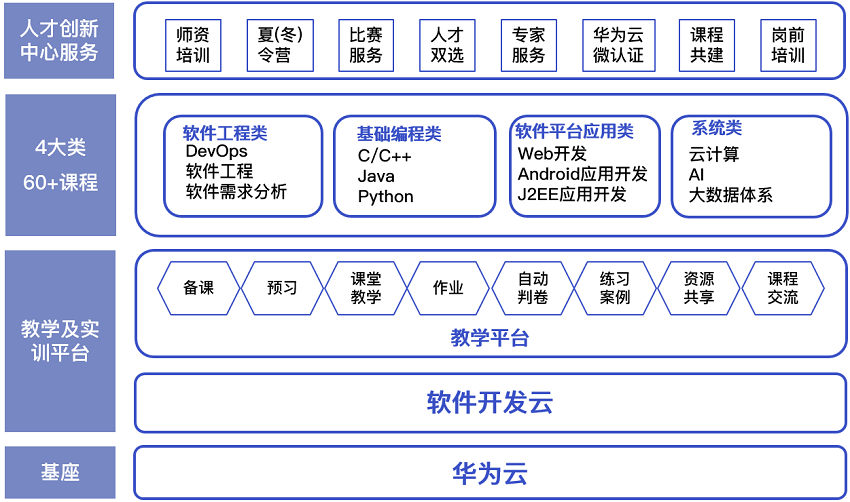Click the 人才创新中心服务 label block
The width and height of the screenshot is (850, 502).
[x=59, y=41]
